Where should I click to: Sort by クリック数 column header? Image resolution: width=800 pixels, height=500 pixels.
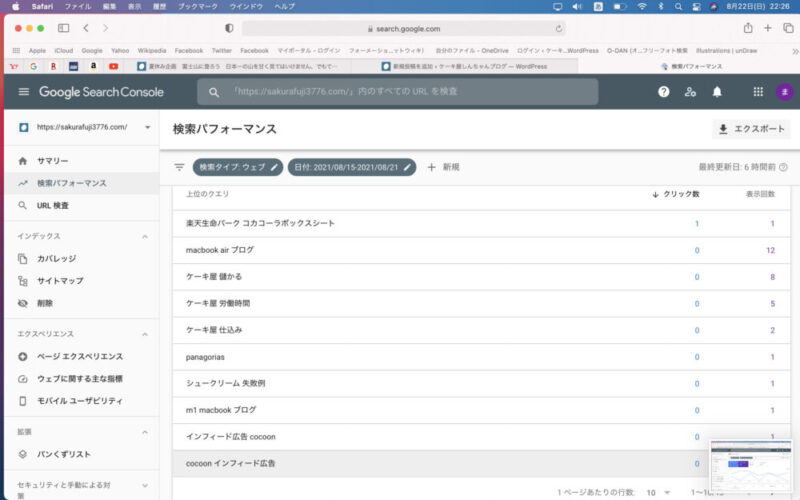[675, 194]
